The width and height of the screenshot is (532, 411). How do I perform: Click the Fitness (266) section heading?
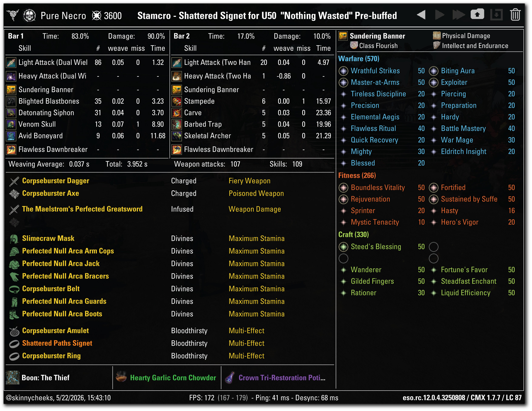click(x=357, y=175)
